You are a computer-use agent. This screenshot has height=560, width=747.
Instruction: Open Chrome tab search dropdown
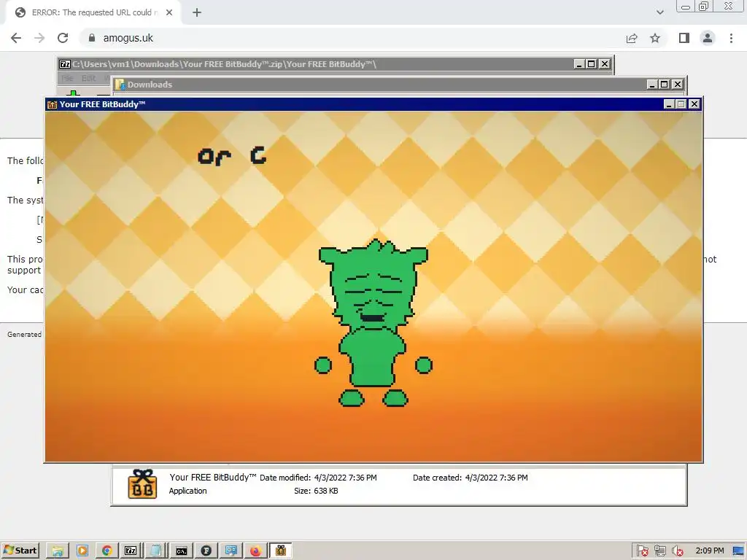(x=659, y=12)
